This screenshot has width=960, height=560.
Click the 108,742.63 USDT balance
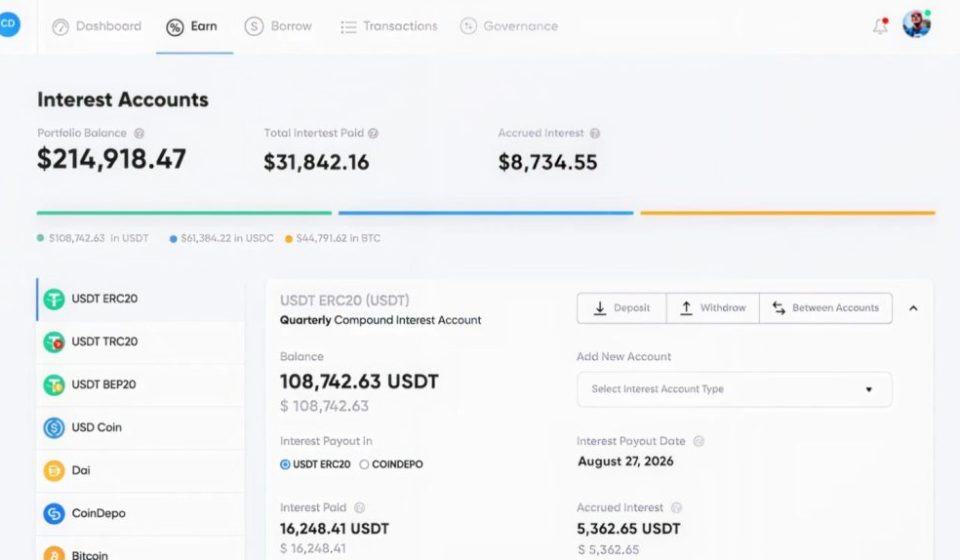359,382
